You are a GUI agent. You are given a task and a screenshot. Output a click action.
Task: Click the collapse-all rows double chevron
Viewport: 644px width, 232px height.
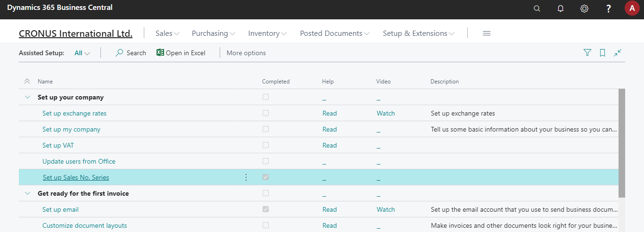27,82
